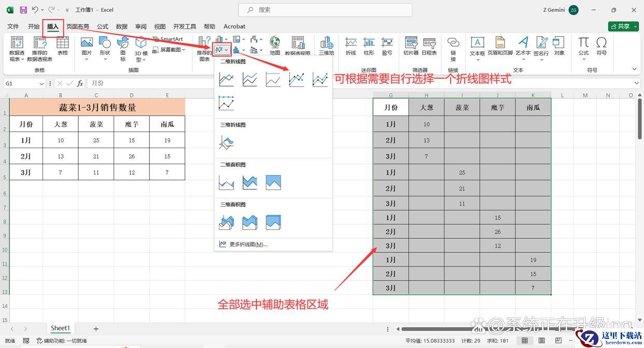The width and height of the screenshot is (644, 348).
Task: Click the 共享 share button
Action: point(623,26)
